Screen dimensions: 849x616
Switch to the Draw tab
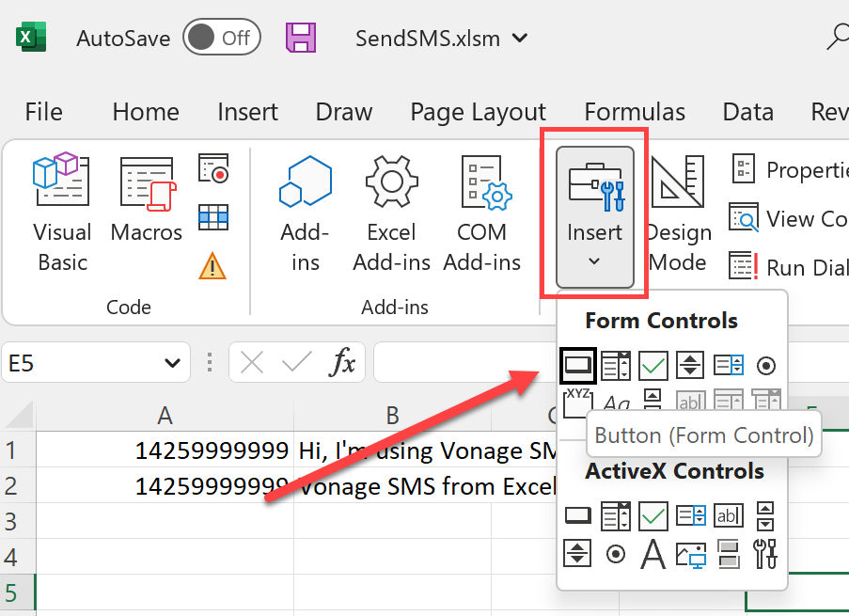(x=344, y=112)
